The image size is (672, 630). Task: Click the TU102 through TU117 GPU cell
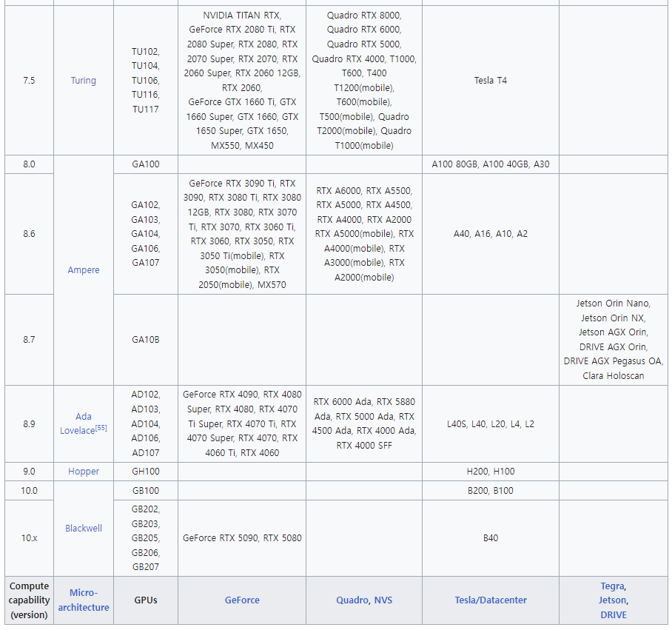coord(146,81)
